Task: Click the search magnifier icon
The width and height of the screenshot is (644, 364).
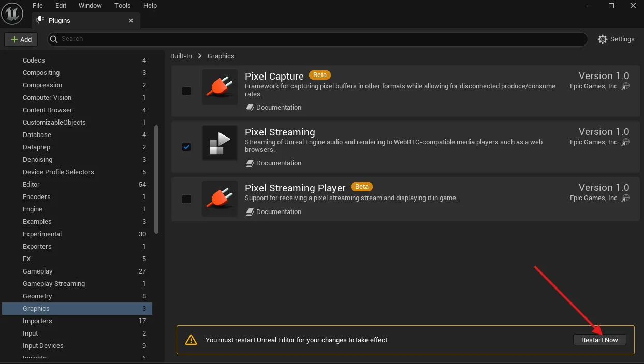Action: (x=55, y=39)
